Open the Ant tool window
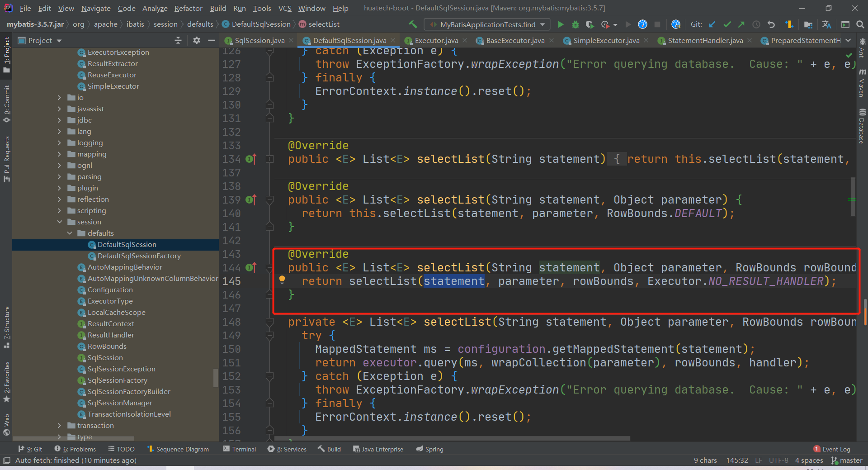 (x=862, y=47)
